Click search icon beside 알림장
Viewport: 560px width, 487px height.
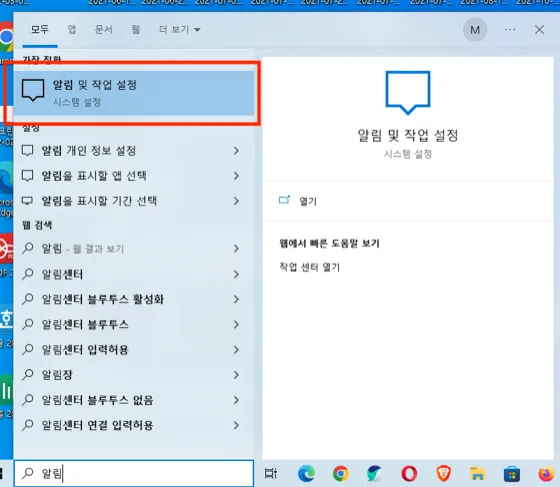[28, 375]
